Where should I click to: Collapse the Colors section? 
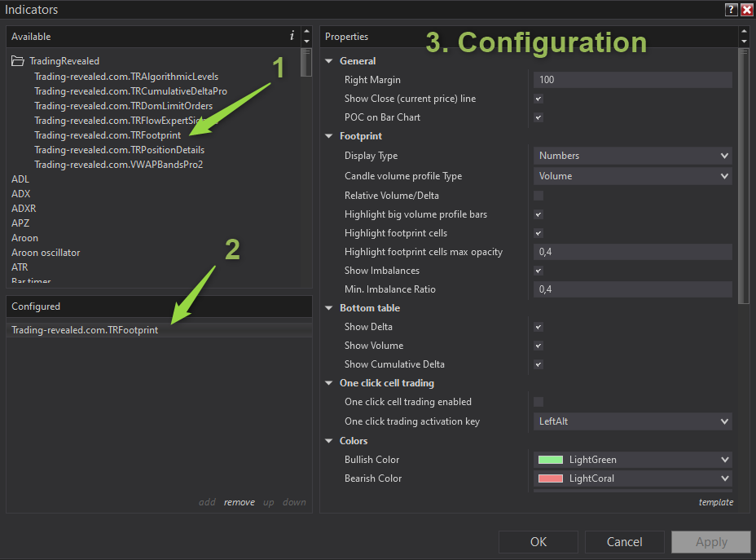(x=329, y=441)
